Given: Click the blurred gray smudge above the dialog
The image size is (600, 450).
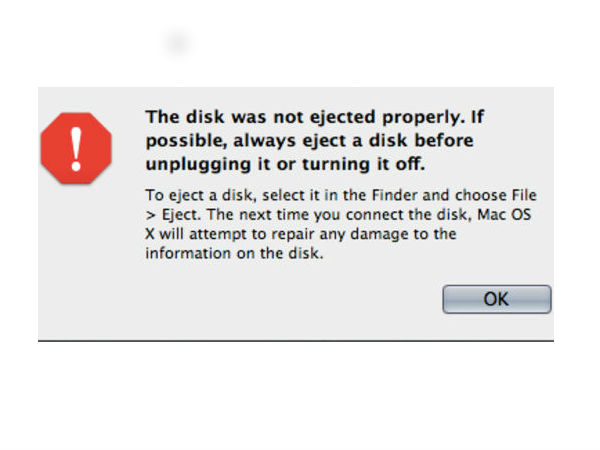Looking at the screenshot, I should (178, 42).
